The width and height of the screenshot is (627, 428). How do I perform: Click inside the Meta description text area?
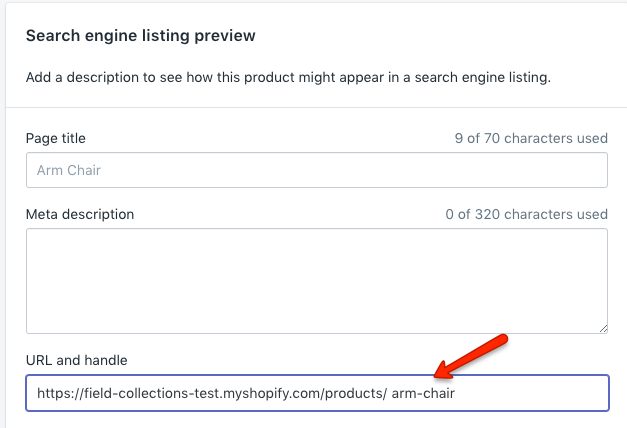[316, 280]
